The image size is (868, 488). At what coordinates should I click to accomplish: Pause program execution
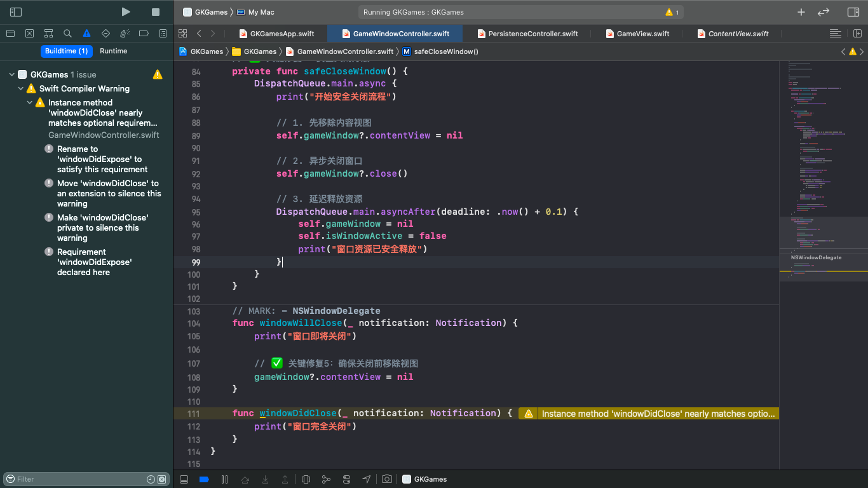coord(224,479)
